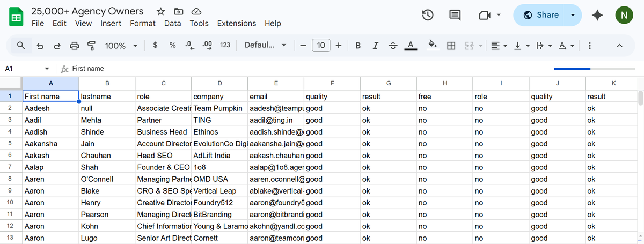This screenshot has height=244, width=644.
Task: Click the move to folder icon
Action: click(x=178, y=11)
